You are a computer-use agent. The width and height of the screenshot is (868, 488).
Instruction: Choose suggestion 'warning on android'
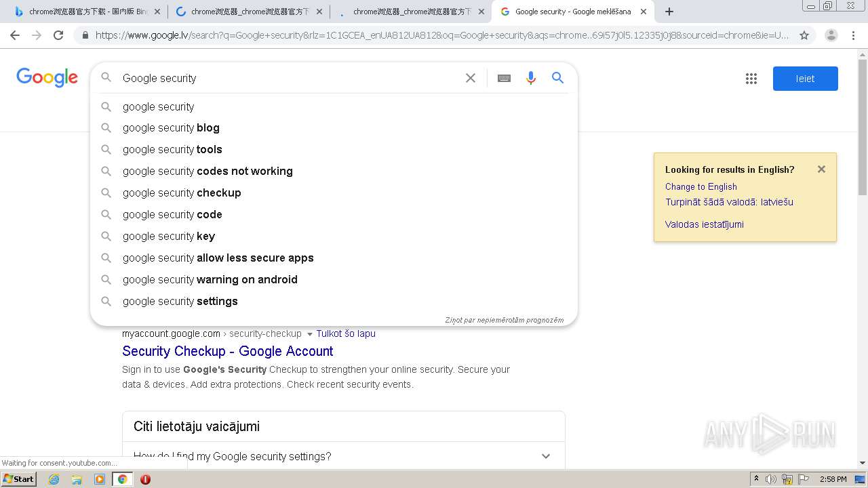click(334, 279)
